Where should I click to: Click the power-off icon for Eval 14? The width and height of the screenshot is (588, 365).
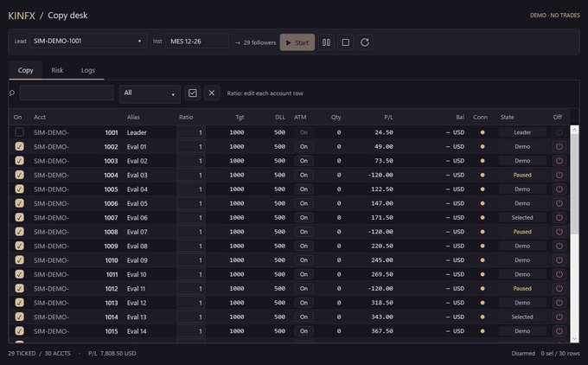[559, 331]
